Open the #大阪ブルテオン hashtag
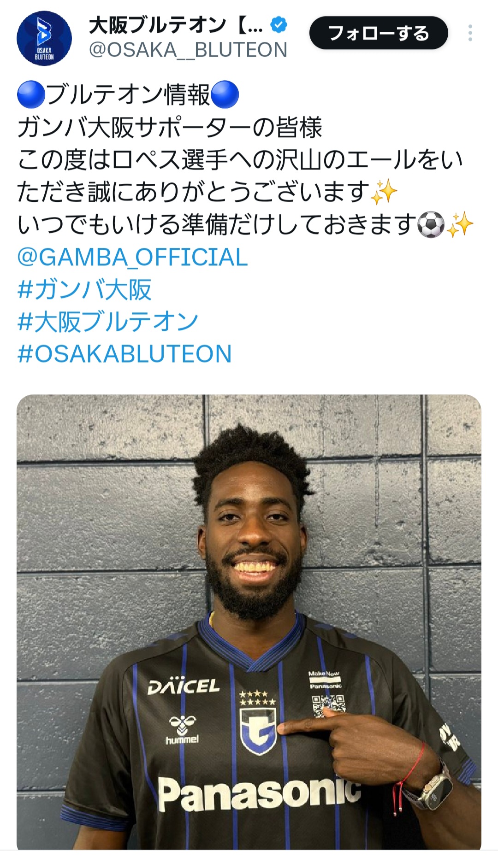The image size is (498, 868). tap(108, 322)
